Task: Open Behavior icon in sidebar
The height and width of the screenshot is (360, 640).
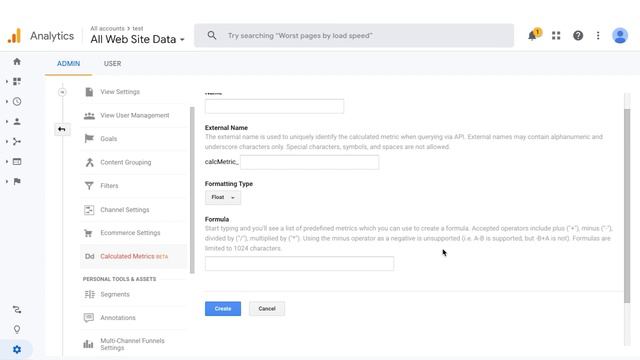Action: tap(17, 162)
